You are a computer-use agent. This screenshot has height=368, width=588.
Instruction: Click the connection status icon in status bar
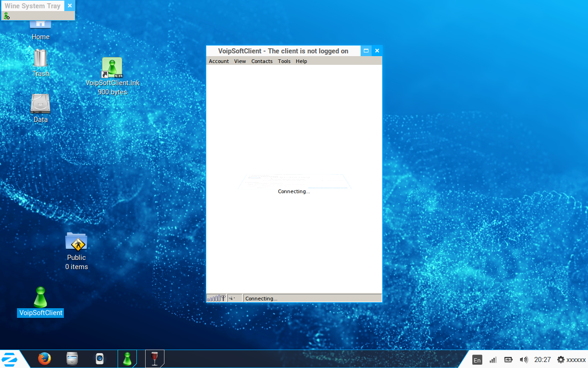(x=234, y=298)
